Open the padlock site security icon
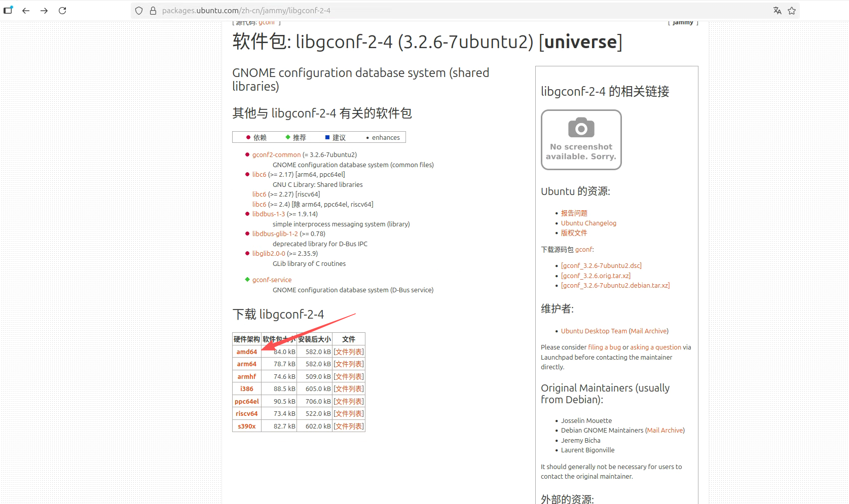 tap(153, 10)
